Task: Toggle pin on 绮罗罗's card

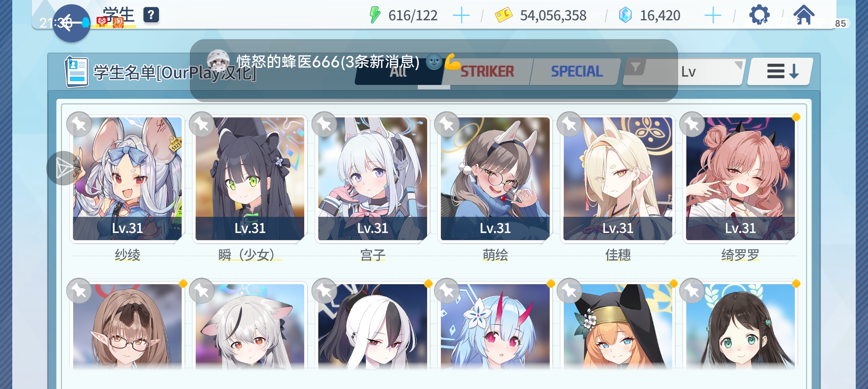Action: pos(692,124)
